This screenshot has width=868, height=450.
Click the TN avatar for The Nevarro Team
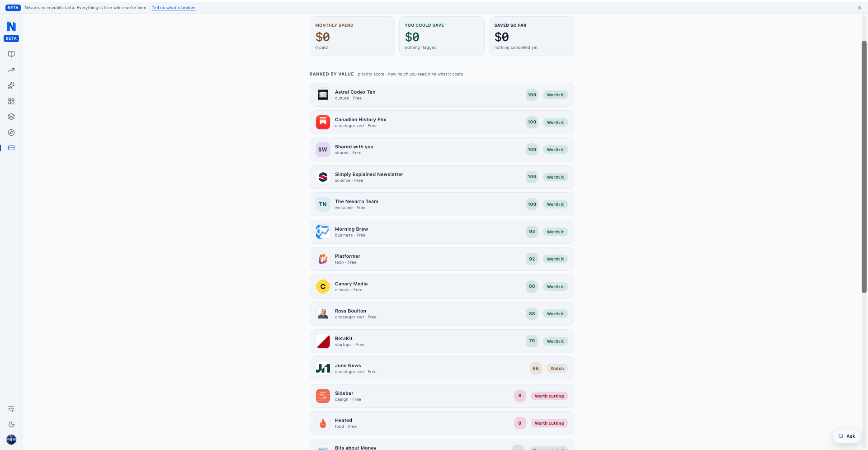pos(323,204)
